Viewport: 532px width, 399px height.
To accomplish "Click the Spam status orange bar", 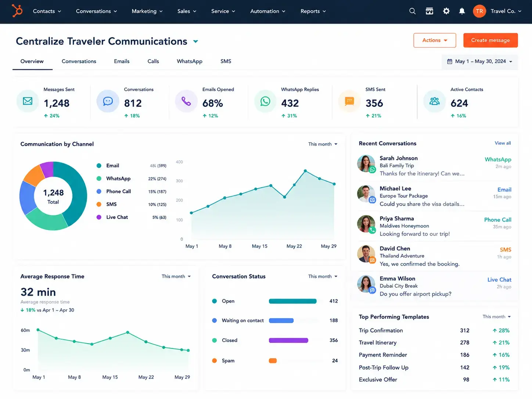I will click(x=273, y=360).
